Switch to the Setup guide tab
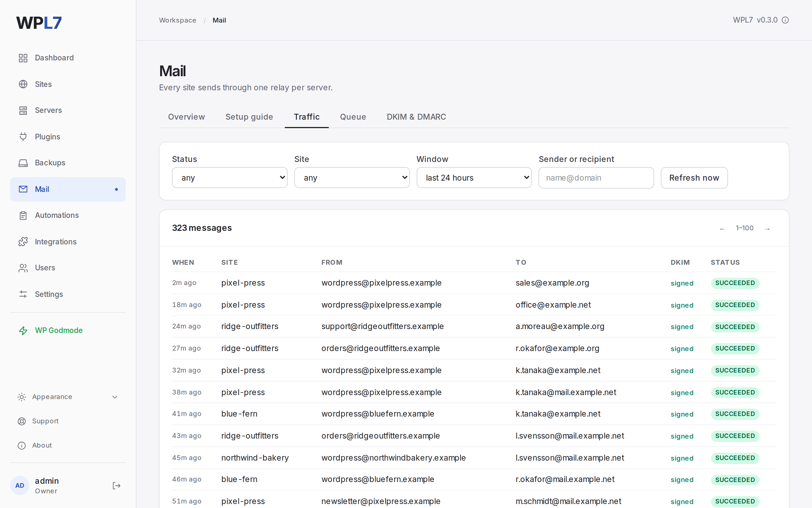Image resolution: width=812 pixels, height=508 pixels. 249,117
